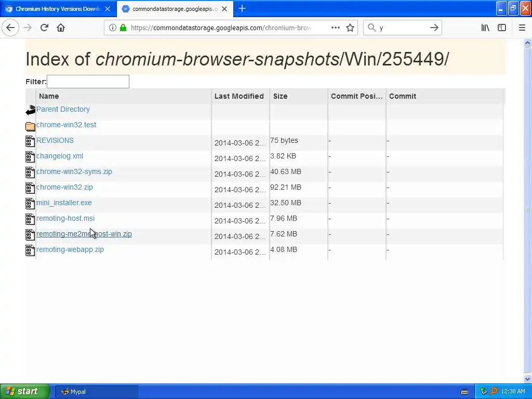532x399 pixels.
Task: Close the Chromium History Versions tab
Action: coord(108,9)
